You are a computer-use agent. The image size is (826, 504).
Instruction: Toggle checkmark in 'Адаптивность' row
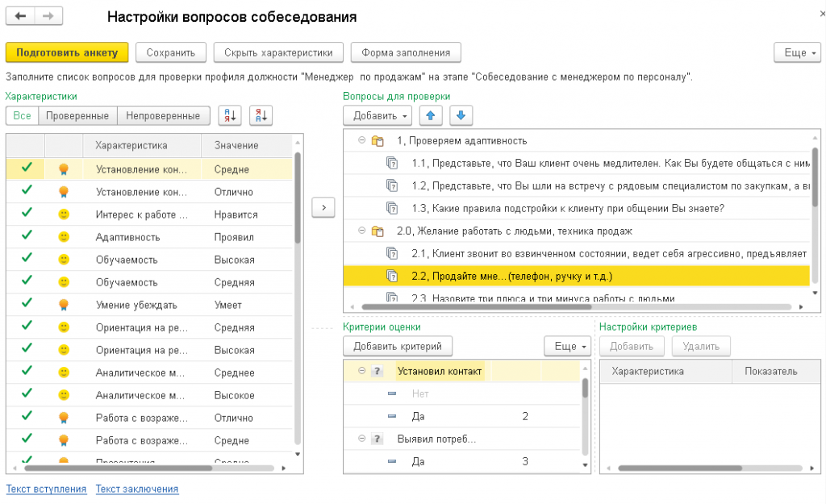click(27, 235)
